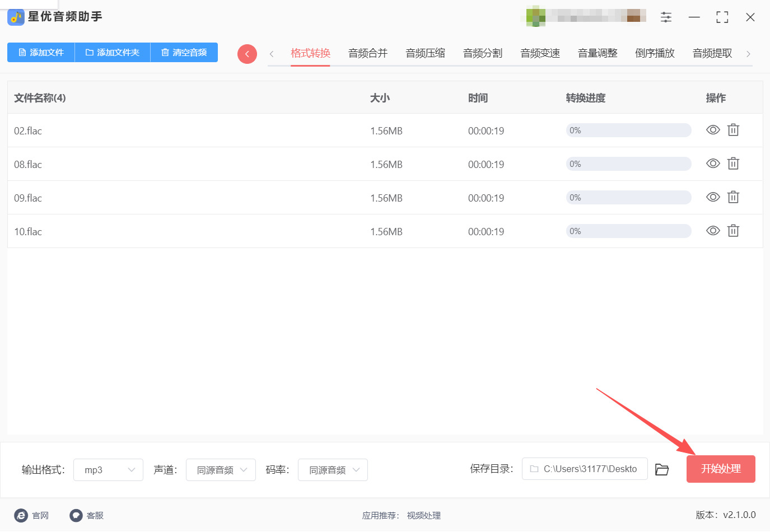Switch to the 音频提取 tab
The width and height of the screenshot is (770, 532).
point(712,53)
